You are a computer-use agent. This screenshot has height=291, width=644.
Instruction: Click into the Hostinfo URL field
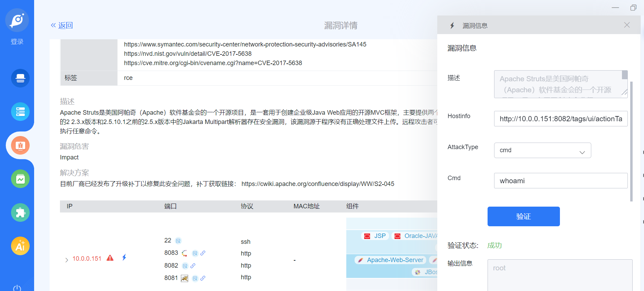tap(561, 119)
